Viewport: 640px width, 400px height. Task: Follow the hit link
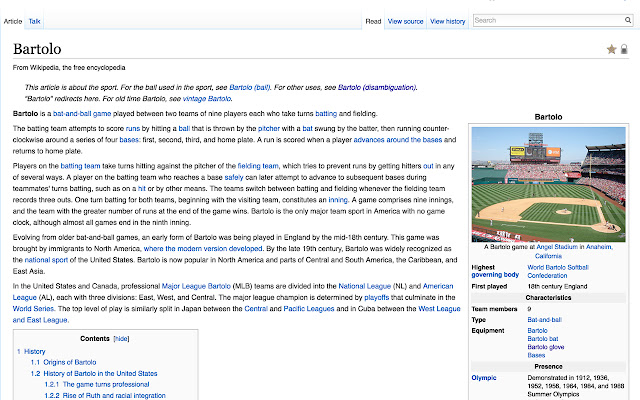click(x=142, y=189)
